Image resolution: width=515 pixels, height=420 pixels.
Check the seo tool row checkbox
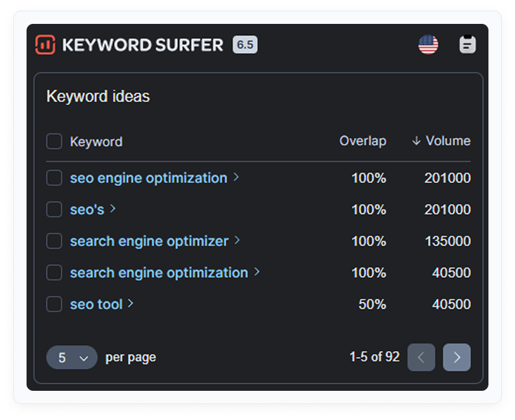54,304
